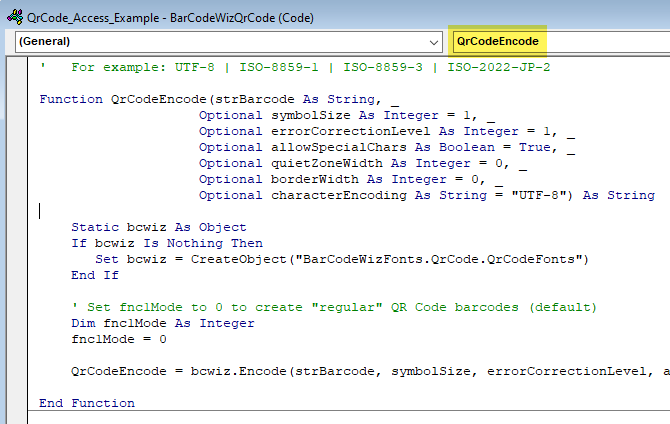
Task: Click the 'Optional allowSpecialChars As Boolean' line
Action: [x=387, y=147]
